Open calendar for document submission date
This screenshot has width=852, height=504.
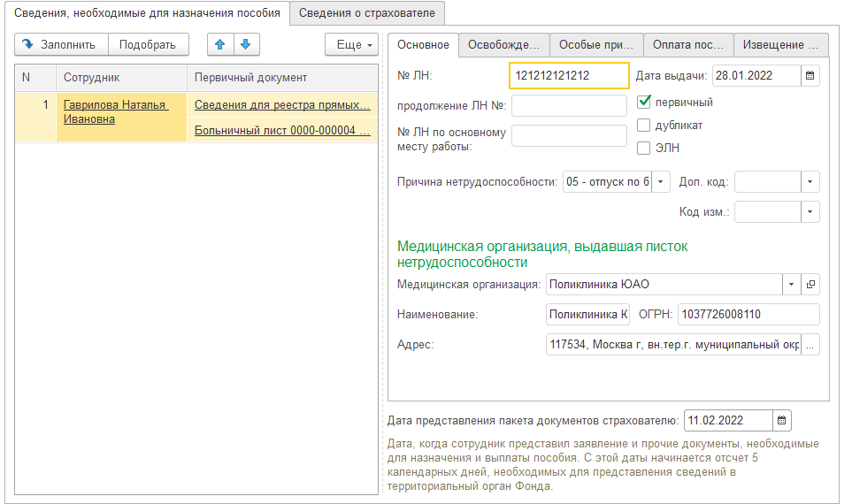[783, 420]
